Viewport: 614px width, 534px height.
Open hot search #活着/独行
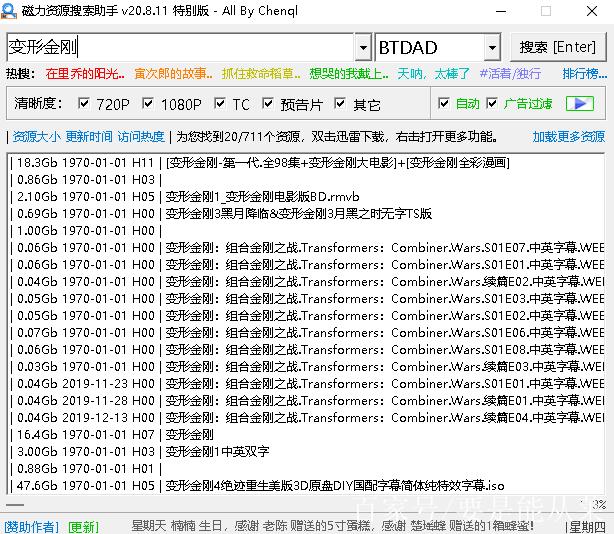coord(511,74)
